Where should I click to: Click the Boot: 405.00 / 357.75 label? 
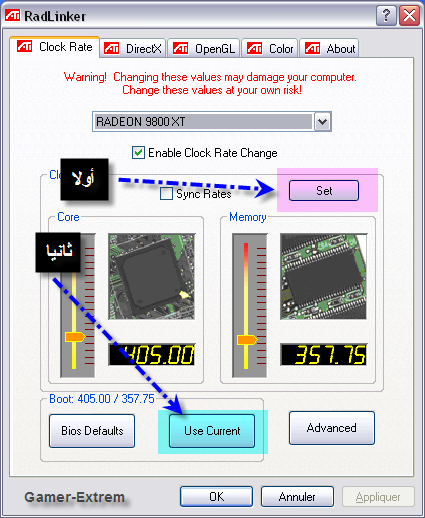coord(102,399)
